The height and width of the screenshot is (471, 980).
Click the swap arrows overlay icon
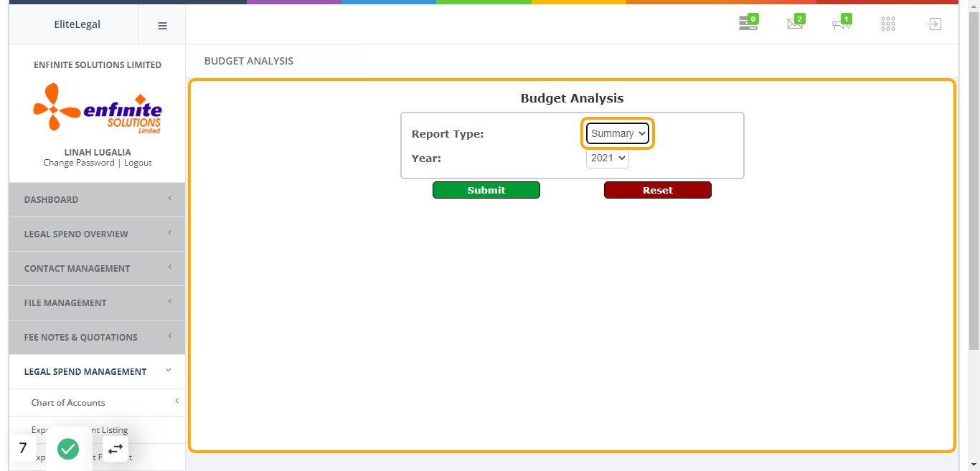(116, 449)
